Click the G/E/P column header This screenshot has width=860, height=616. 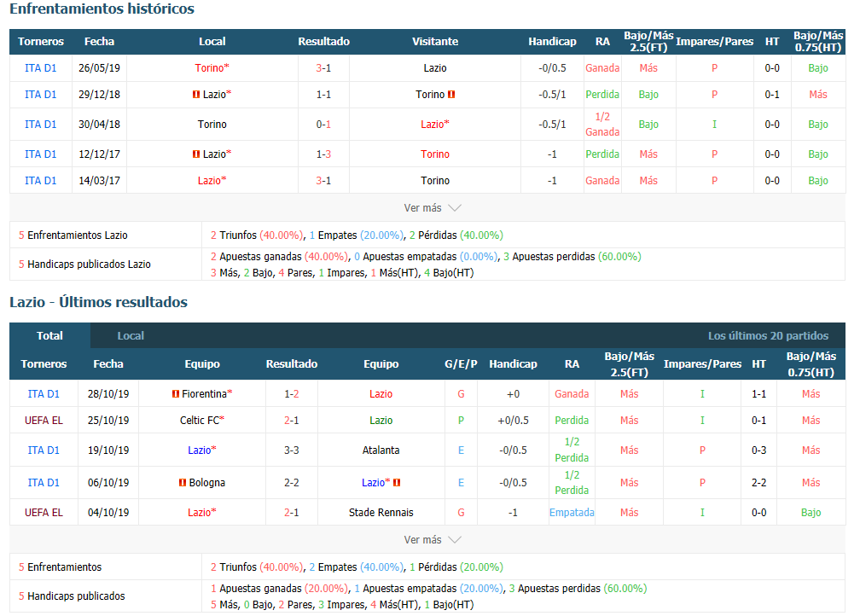pyautogui.click(x=462, y=364)
